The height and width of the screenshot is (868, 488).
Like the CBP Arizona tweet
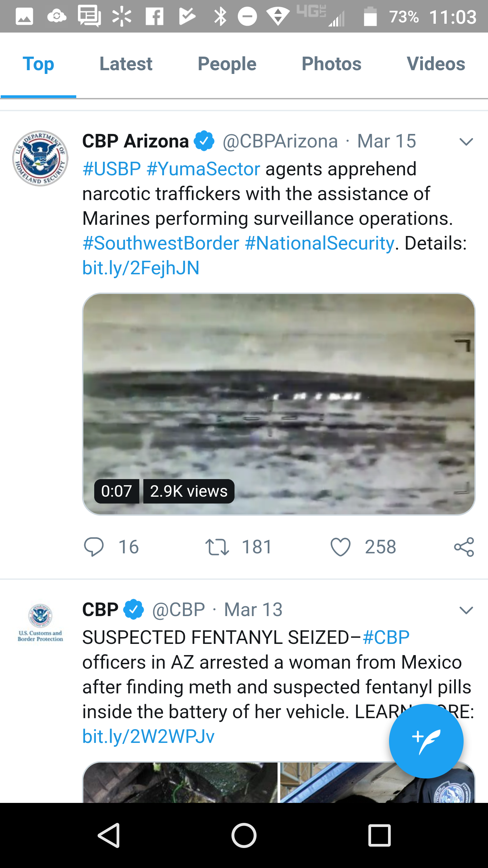[x=340, y=547]
